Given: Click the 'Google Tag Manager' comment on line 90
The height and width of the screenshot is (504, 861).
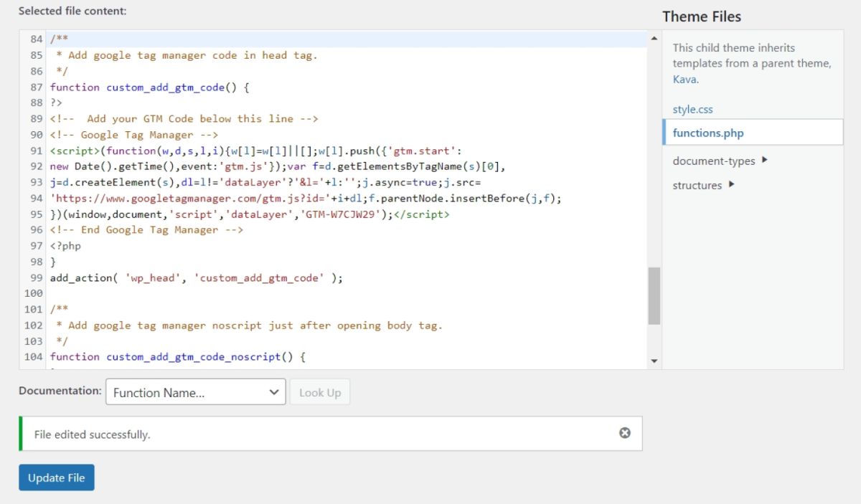Looking at the screenshot, I should 134,135.
